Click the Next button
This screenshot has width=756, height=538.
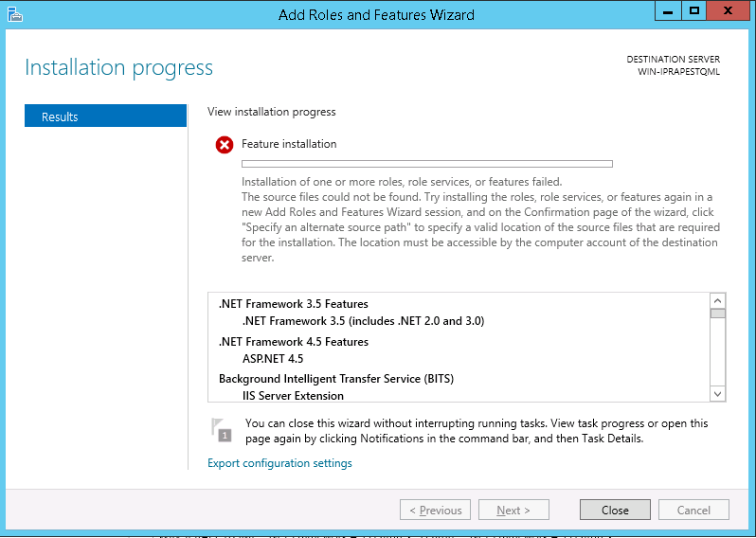click(x=513, y=510)
